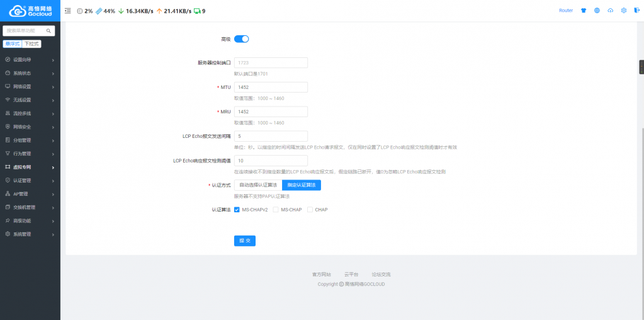This screenshot has width=644, height=320.
Task: Click the compass icon beside 设置向导
Action: [x=8, y=60]
